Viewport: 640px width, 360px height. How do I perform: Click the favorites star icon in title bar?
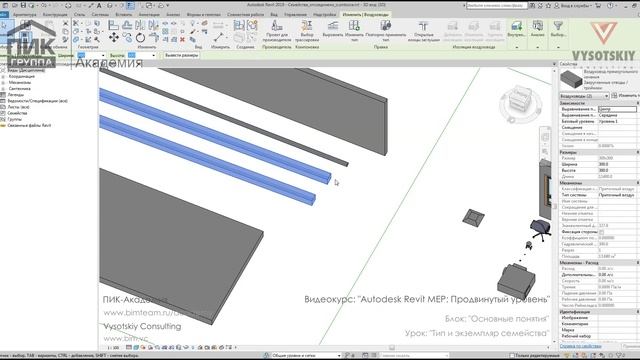[x=548, y=5]
